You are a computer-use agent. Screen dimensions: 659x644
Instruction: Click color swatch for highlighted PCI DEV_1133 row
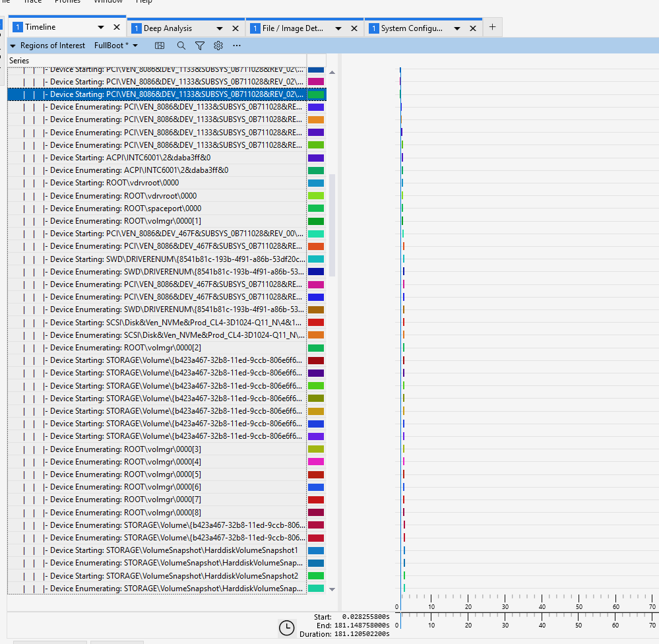point(316,94)
